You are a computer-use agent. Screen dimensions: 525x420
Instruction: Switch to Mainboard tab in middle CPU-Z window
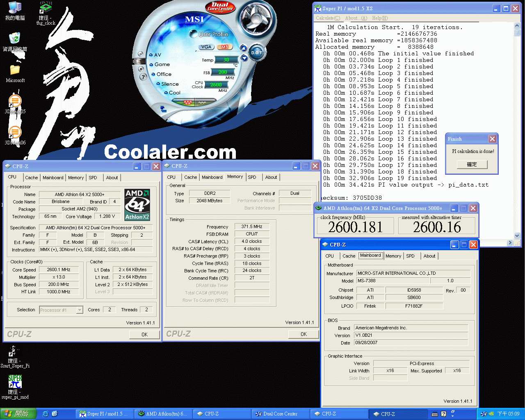[212, 177]
